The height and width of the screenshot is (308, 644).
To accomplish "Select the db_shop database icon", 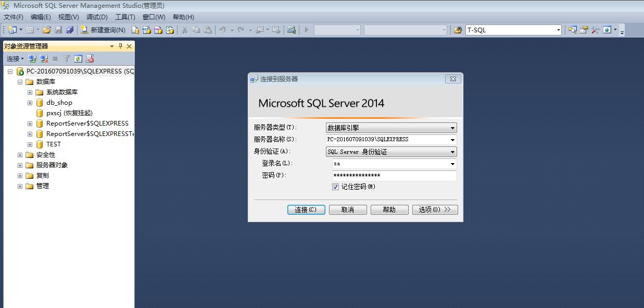I will click(40, 103).
